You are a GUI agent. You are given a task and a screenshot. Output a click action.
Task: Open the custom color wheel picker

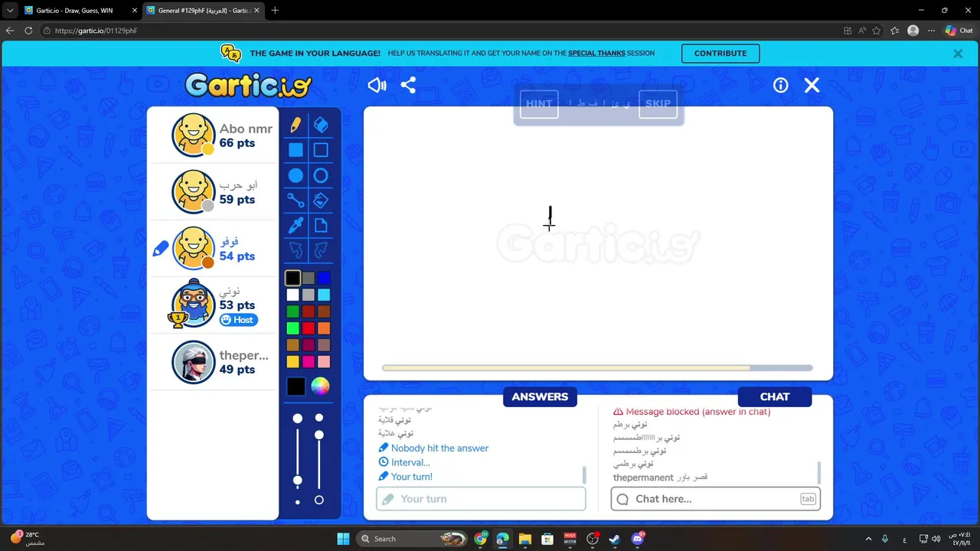(x=320, y=386)
